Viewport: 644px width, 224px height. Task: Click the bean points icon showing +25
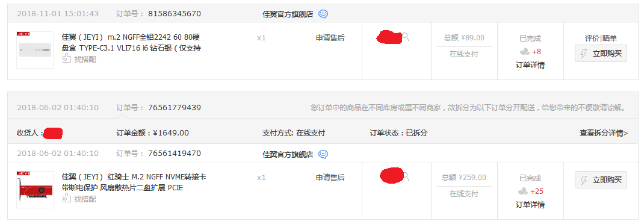click(x=523, y=191)
